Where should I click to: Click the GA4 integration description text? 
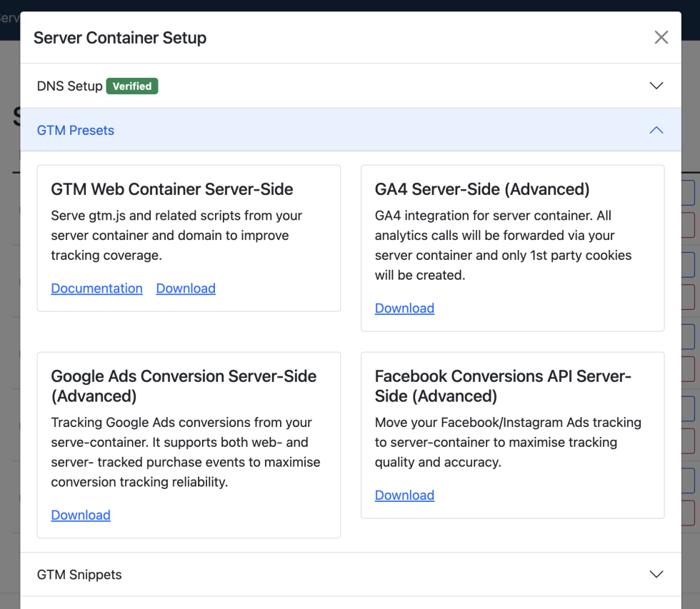point(503,245)
